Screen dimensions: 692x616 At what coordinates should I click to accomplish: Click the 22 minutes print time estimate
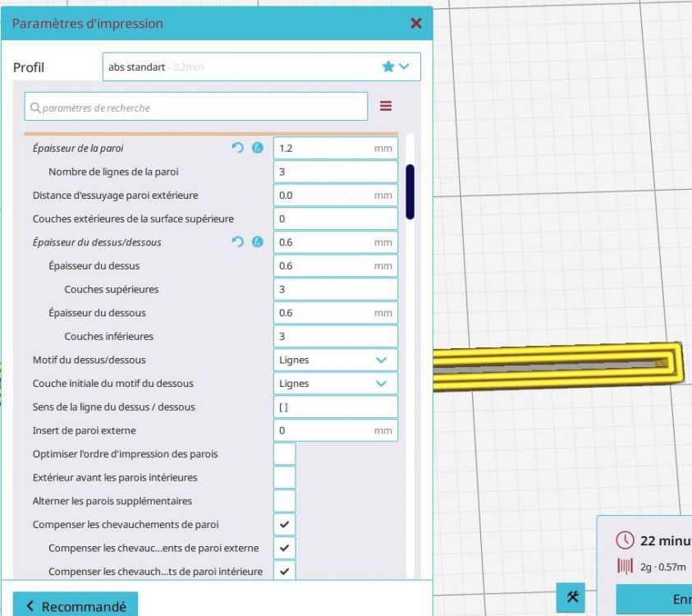[x=666, y=540]
